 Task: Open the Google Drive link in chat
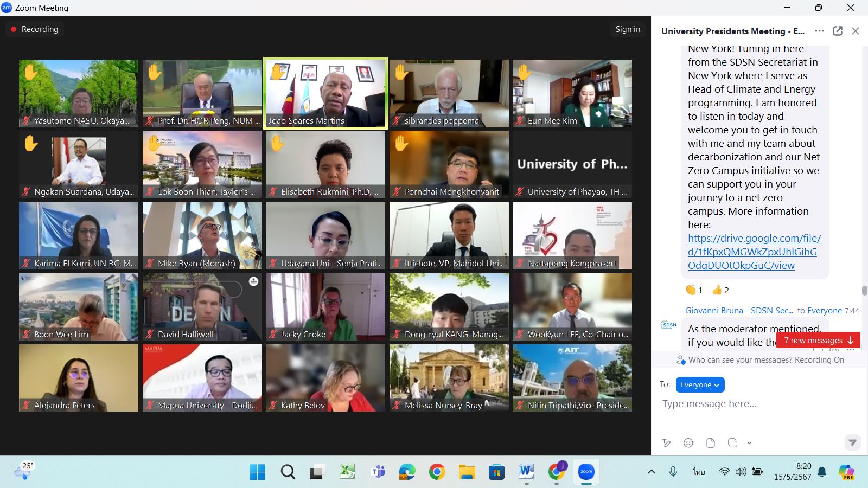[x=754, y=252]
